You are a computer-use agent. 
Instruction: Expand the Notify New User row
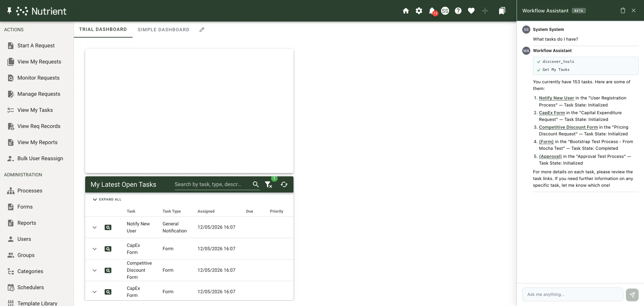click(x=95, y=227)
